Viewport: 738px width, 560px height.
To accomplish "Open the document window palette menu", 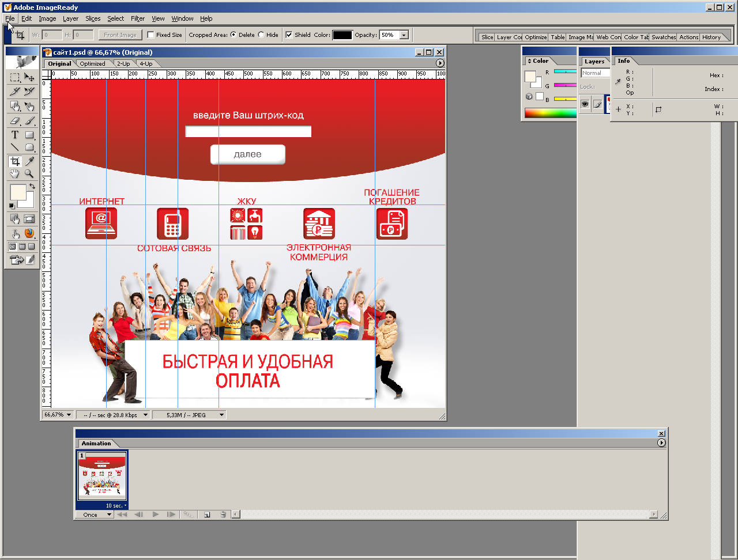I will tap(440, 63).
